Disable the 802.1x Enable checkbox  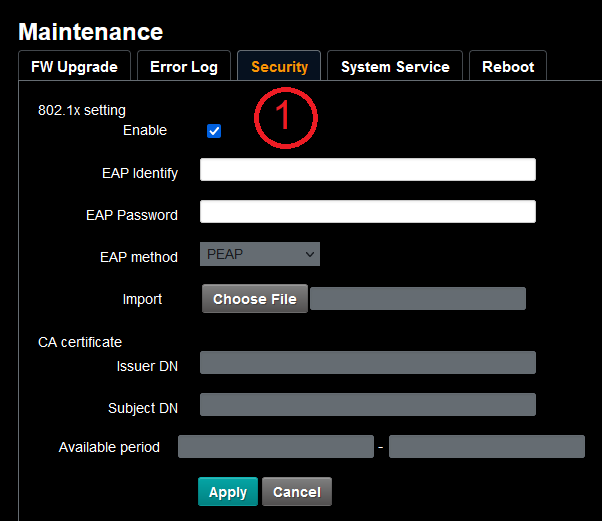214,131
